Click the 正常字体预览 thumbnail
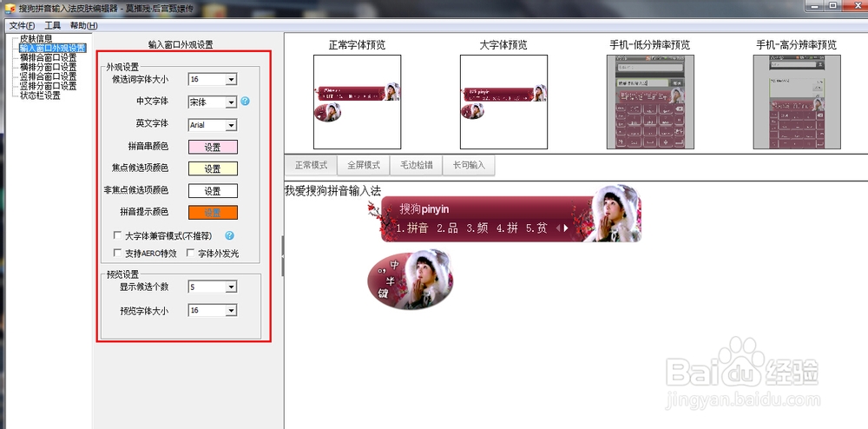The height and width of the screenshot is (429, 868). 357,102
